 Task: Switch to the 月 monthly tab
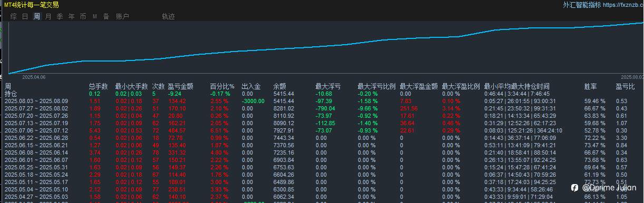(48, 16)
